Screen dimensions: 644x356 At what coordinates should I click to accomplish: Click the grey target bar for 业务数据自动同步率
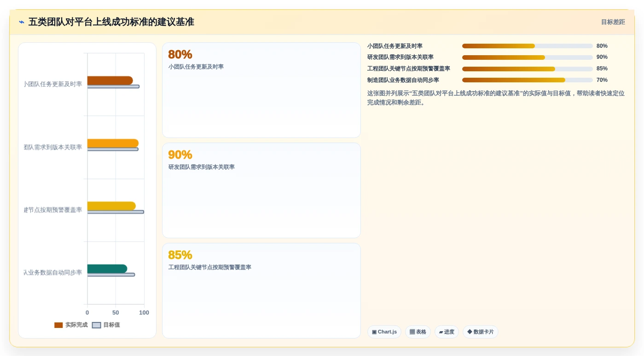point(111,275)
